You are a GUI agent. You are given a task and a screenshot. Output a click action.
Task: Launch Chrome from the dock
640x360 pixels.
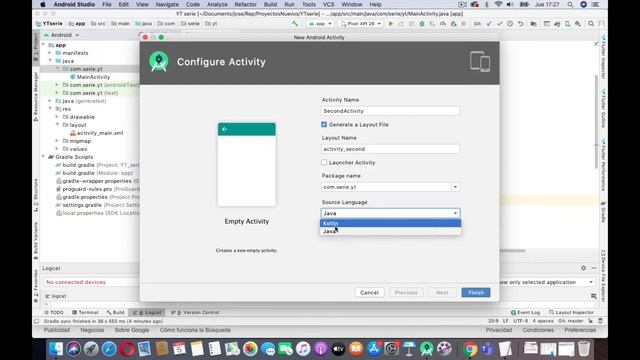(470, 349)
